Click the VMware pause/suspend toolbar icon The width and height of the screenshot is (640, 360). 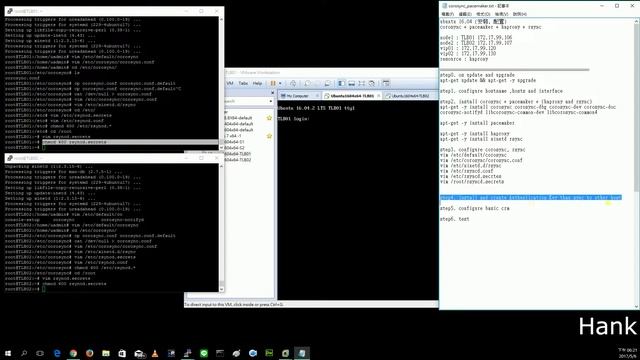pos(273,83)
